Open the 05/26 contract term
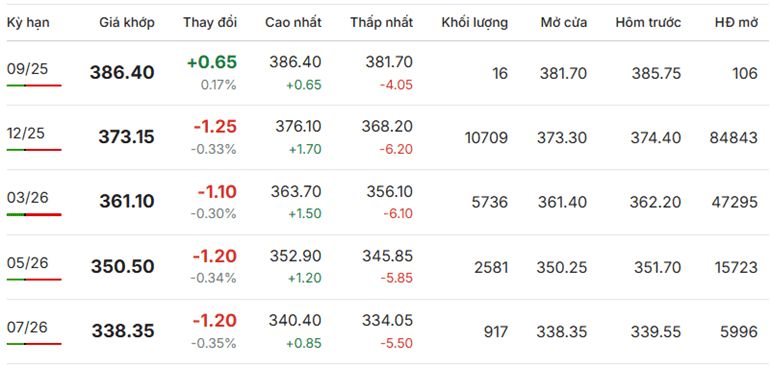This screenshot has width=770, height=367. pyautogui.click(x=28, y=263)
